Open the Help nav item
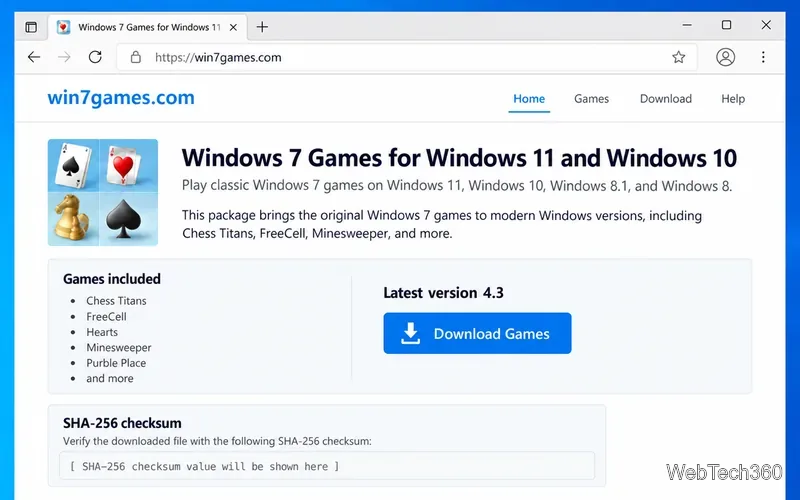Image resolution: width=800 pixels, height=500 pixels. [x=733, y=98]
